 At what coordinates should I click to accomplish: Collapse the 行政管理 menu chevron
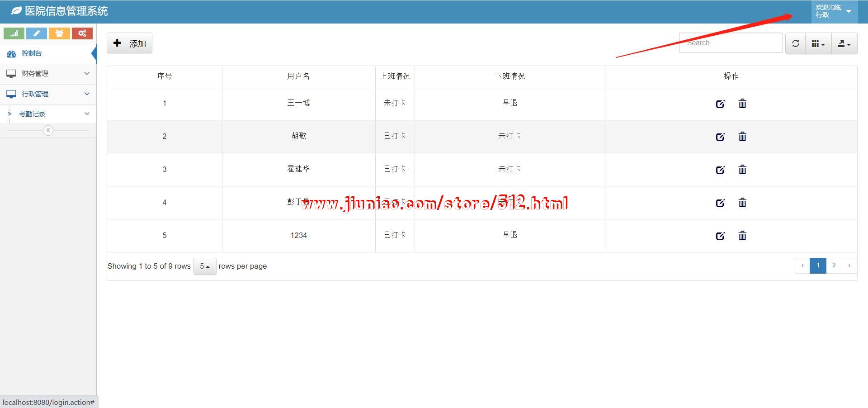pyautogui.click(x=87, y=94)
